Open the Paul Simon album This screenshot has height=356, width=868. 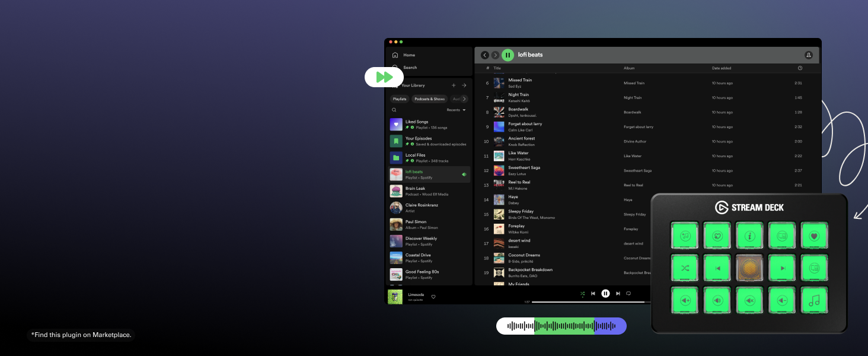pyautogui.click(x=430, y=224)
